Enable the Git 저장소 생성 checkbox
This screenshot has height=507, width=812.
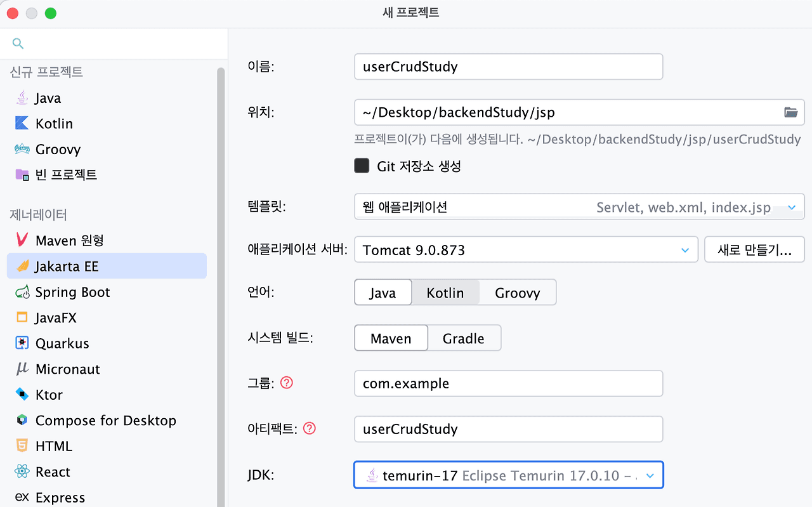[362, 166]
